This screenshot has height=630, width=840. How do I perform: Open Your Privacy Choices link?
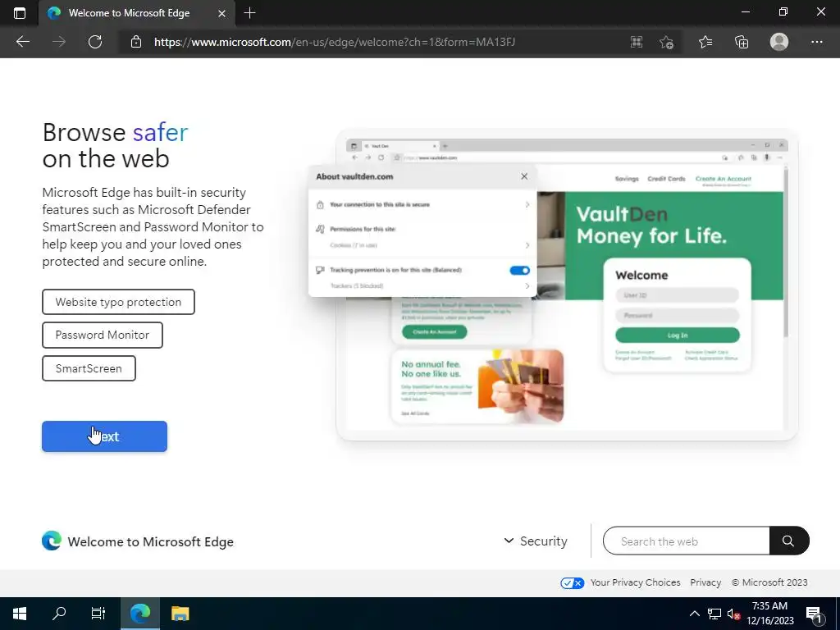click(635, 582)
